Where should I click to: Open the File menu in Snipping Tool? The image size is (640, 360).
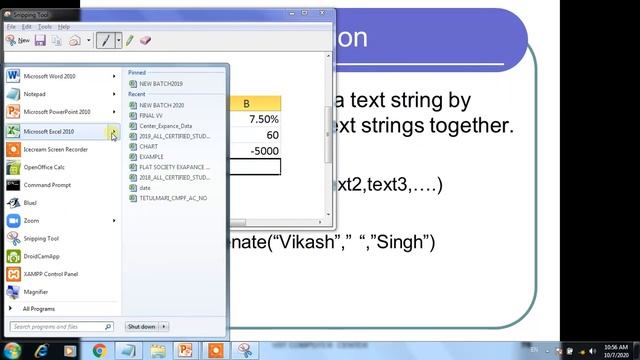11,27
